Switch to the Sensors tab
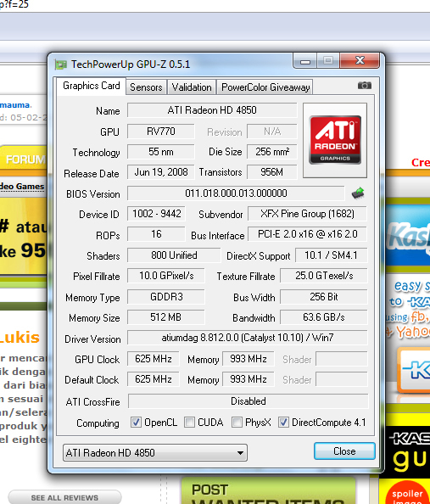The height and width of the screenshot is (504, 430). (x=146, y=87)
